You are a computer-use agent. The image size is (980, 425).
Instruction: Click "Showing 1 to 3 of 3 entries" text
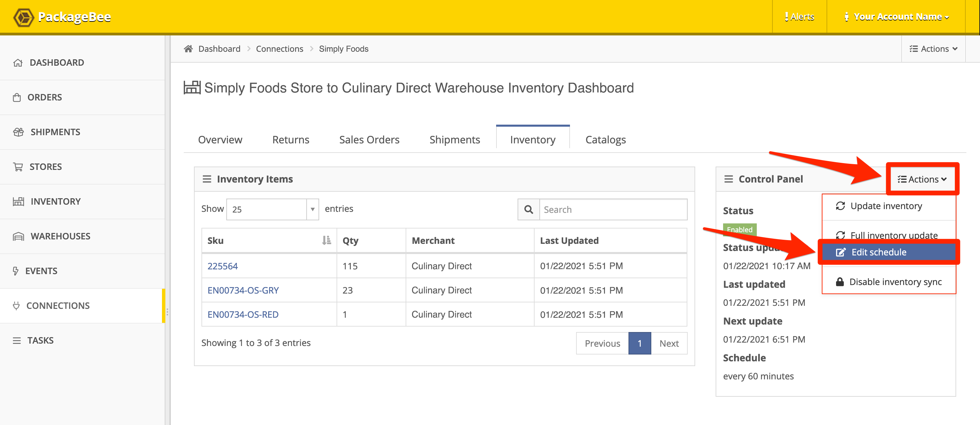point(256,343)
